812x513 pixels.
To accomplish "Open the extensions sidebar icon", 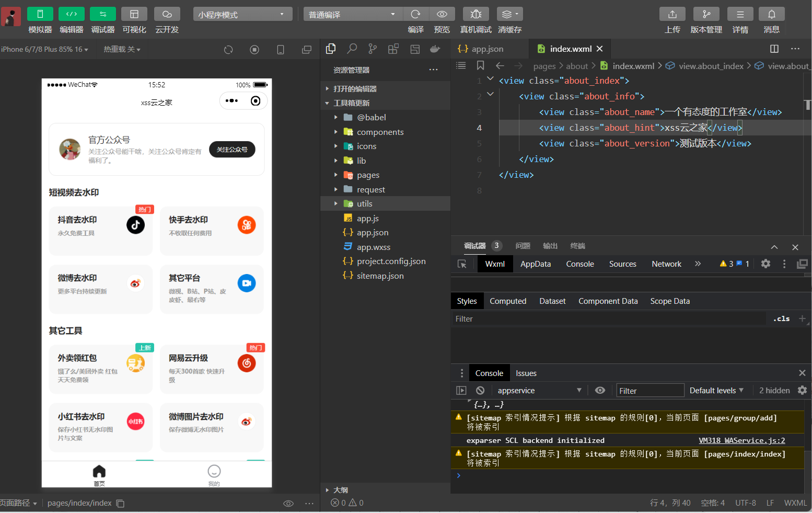I will [x=393, y=49].
